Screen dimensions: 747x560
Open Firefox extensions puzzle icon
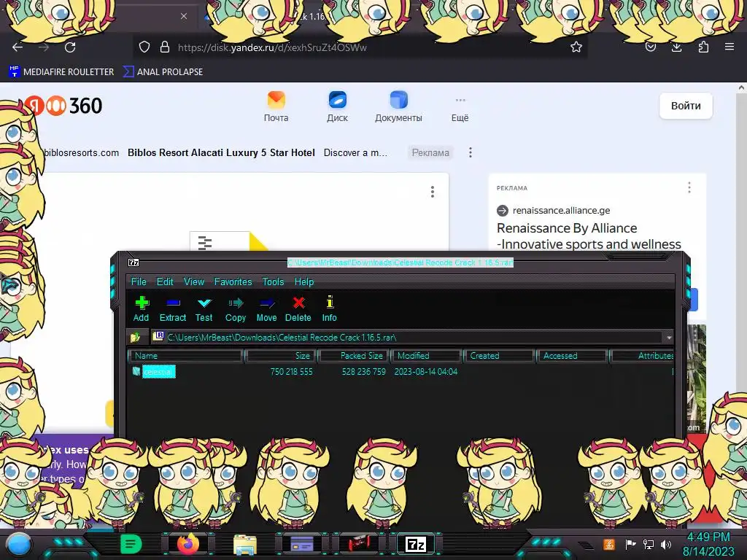pos(703,47)
